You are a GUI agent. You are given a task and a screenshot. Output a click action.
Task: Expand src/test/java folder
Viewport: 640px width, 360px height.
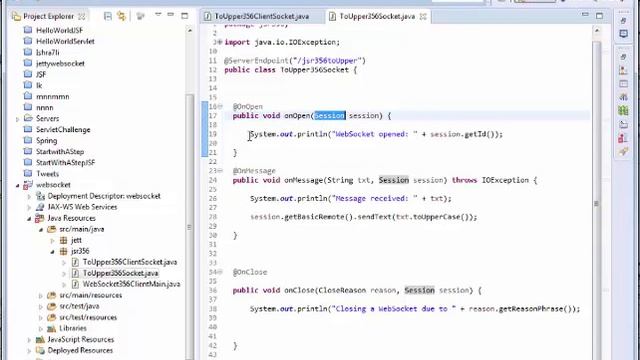pos(41,307)
